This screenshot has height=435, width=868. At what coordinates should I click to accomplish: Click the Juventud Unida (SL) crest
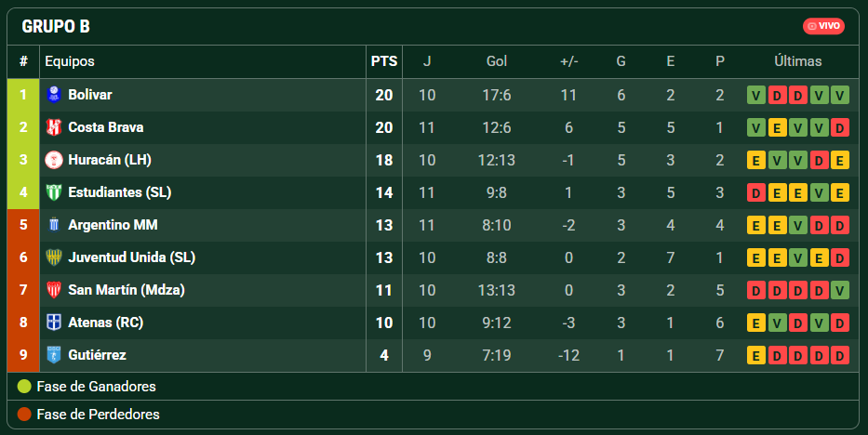[x=54, y=257]
